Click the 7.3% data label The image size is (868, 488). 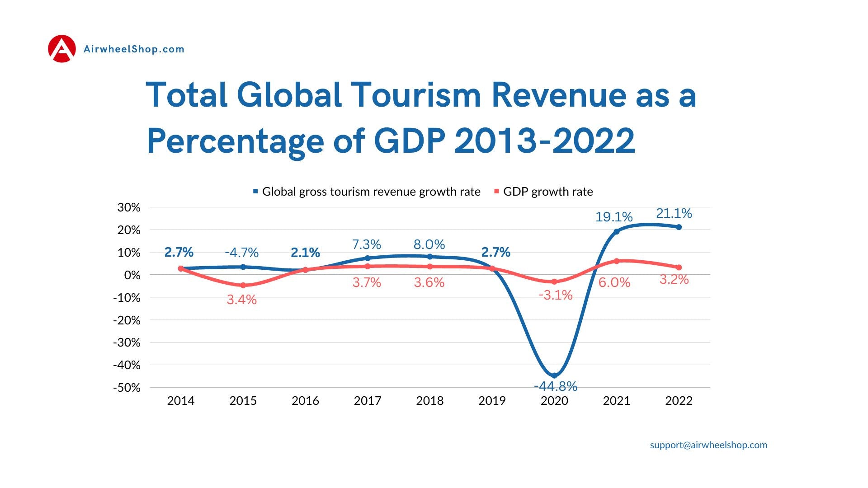(x=367, y=244)
